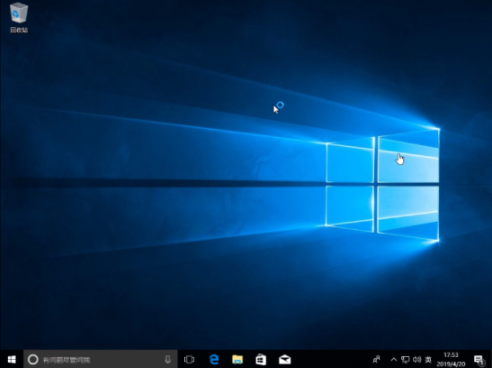Expand the hidden tray icons chevron
The height and width of the screenshot is (372, 492).
(394, 360)
